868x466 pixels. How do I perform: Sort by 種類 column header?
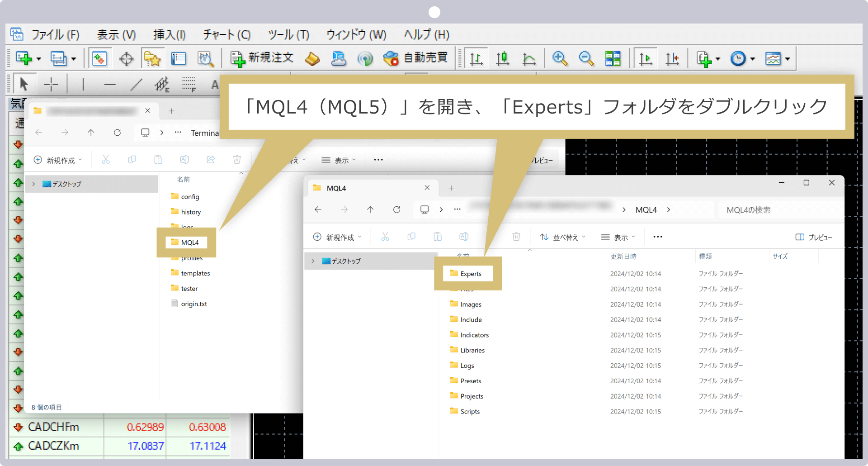point(705,257)
